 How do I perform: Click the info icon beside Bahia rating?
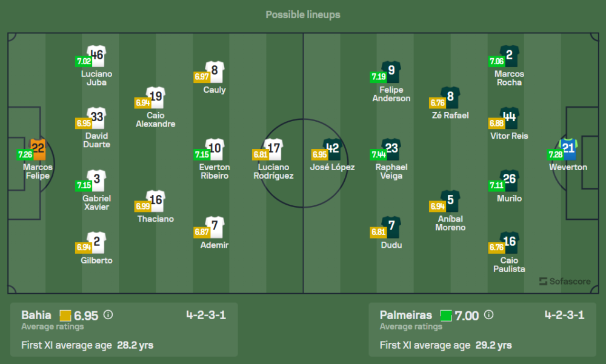tap(108, 315)
